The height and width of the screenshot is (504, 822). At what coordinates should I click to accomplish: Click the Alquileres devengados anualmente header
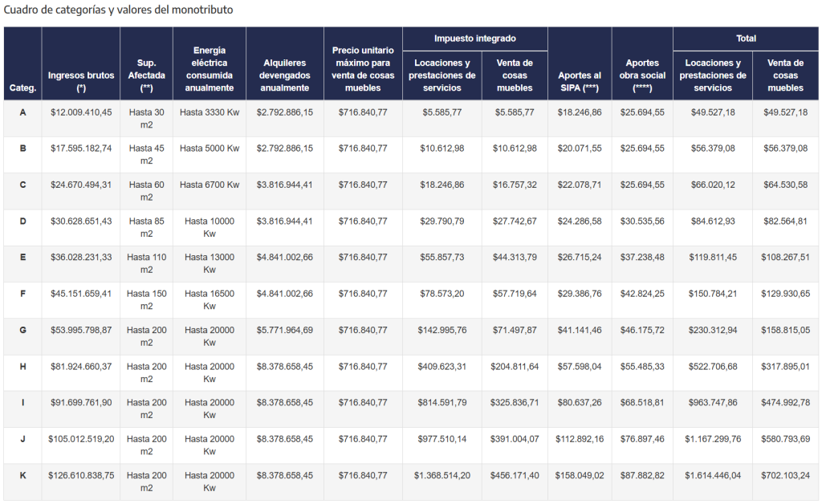click(x=285, y=63)
